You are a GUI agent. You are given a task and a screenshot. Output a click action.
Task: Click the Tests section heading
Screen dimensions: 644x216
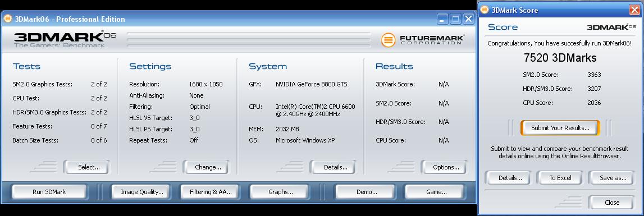(x=27, y=67)
